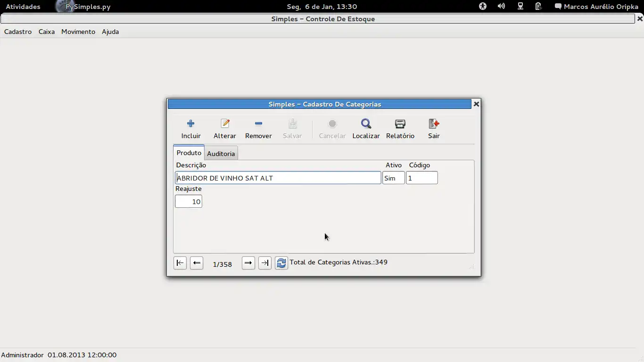Image resolution: width=644 pixels, height=362 pixels.
Task: Open the Caixa menu
Action: (x=47, y=32)
